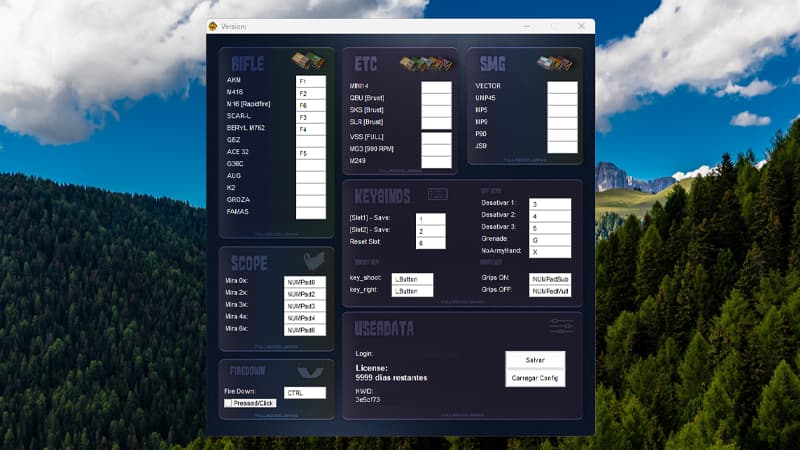Edit the key_shoot field
Viewport: 800px width, 450px height.
[412, 279]
